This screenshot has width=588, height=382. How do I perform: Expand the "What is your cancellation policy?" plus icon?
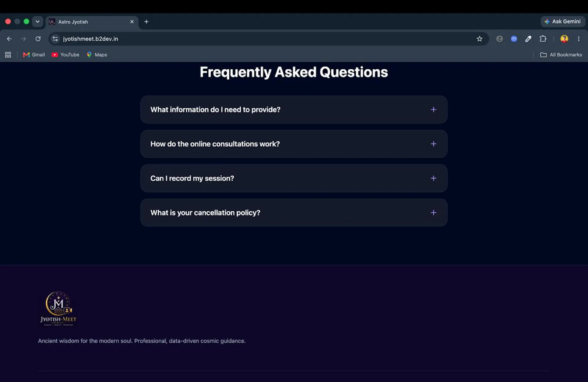coord(434,213)
